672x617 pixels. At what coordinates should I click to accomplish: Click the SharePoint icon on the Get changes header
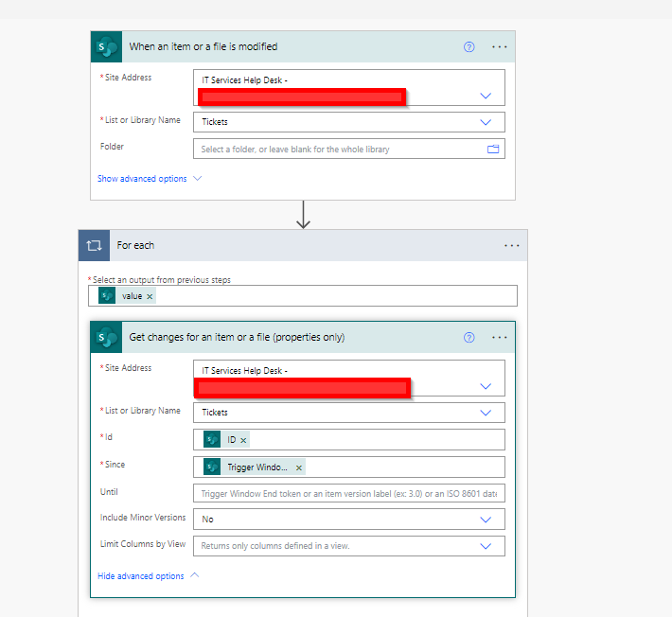pyautogui.click(x=106, y=337)
